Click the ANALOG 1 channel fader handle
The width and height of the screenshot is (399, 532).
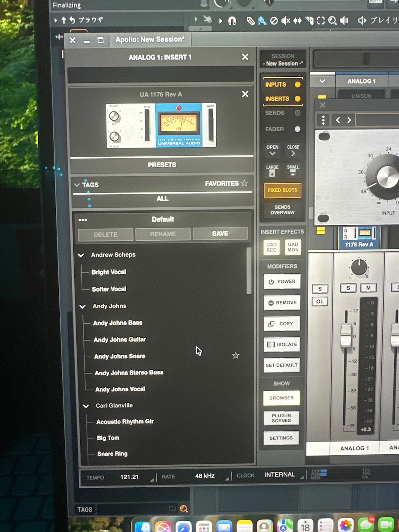[346, 336]
